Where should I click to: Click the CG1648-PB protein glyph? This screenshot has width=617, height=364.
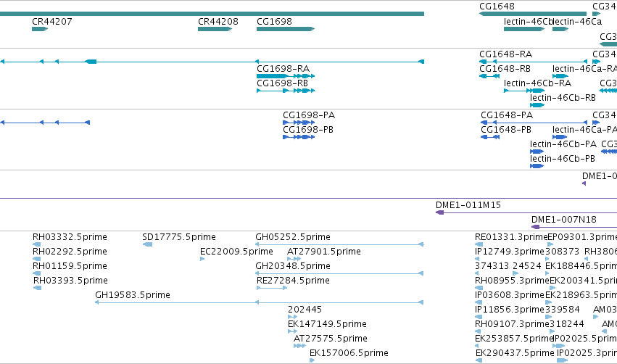[x=490, y=137]
